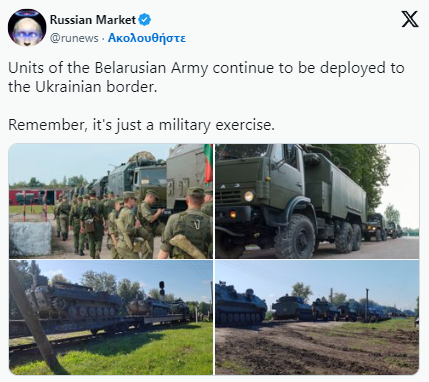
Task: Open the armored vehicles on railcar photo
Action: tap(111, 318)
